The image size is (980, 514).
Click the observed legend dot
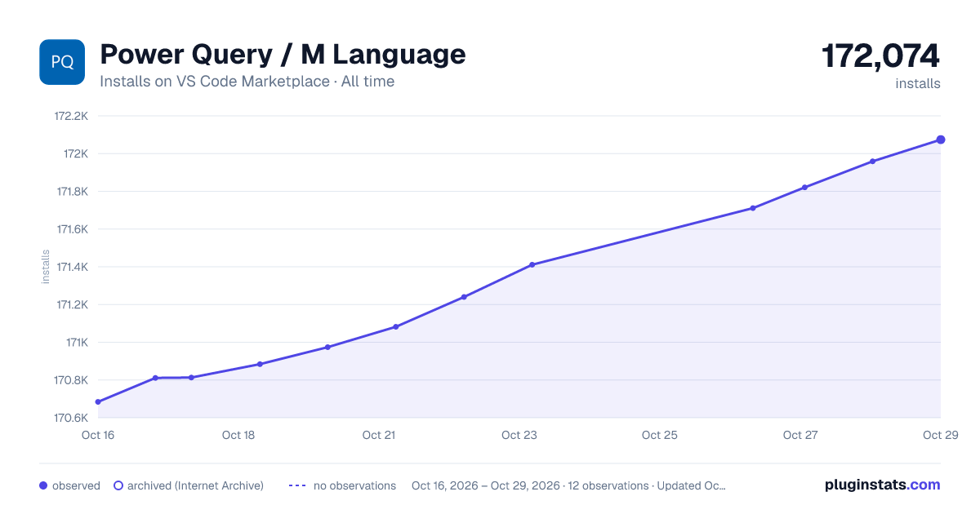43,485
